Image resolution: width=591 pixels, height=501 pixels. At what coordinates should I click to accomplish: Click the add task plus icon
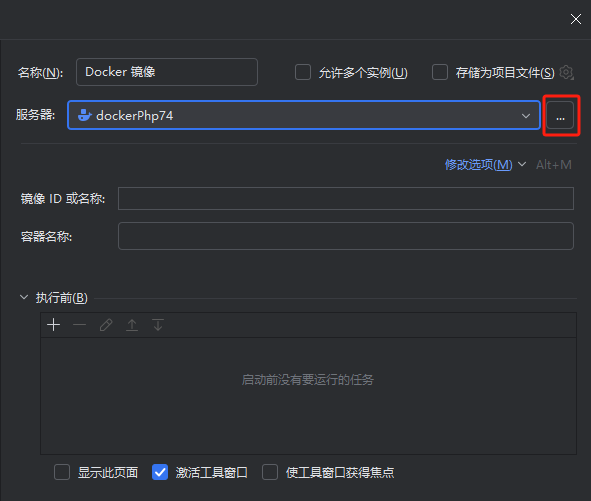(x=54, y=325)
